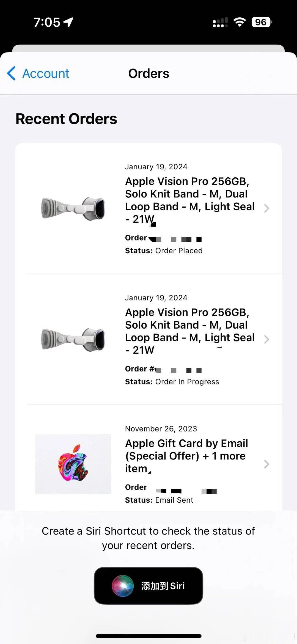
Task: Tap the battery indicator showing 96
Action: (261, 22)
